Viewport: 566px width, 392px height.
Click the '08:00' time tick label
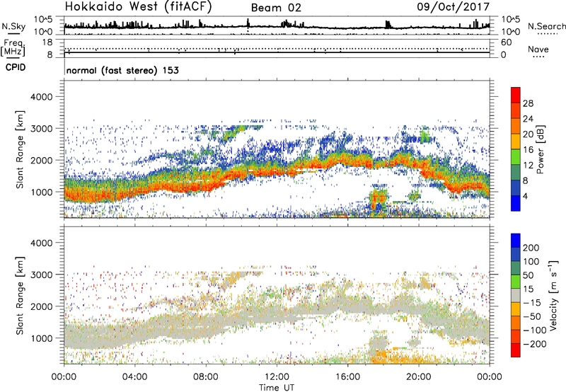click(x=206, y=377)
